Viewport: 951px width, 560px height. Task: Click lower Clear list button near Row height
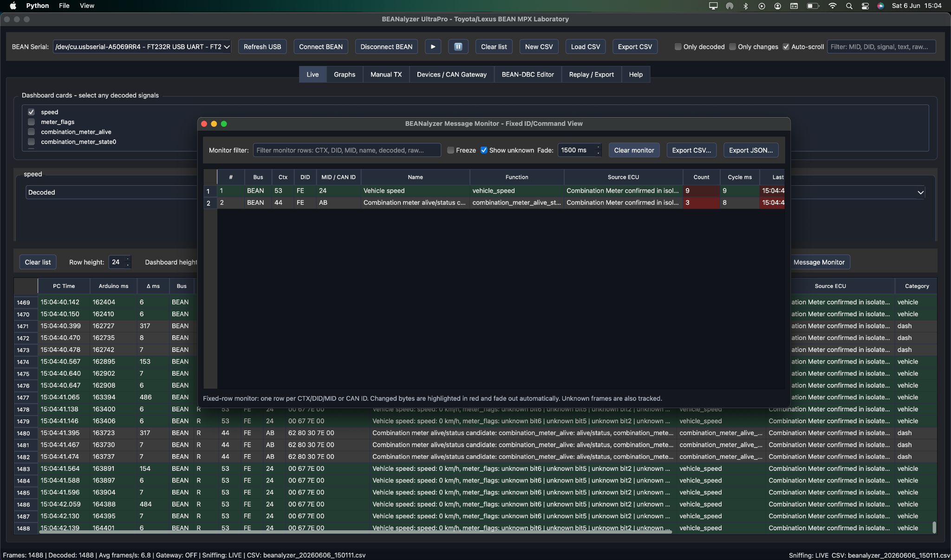coord(38,262)
